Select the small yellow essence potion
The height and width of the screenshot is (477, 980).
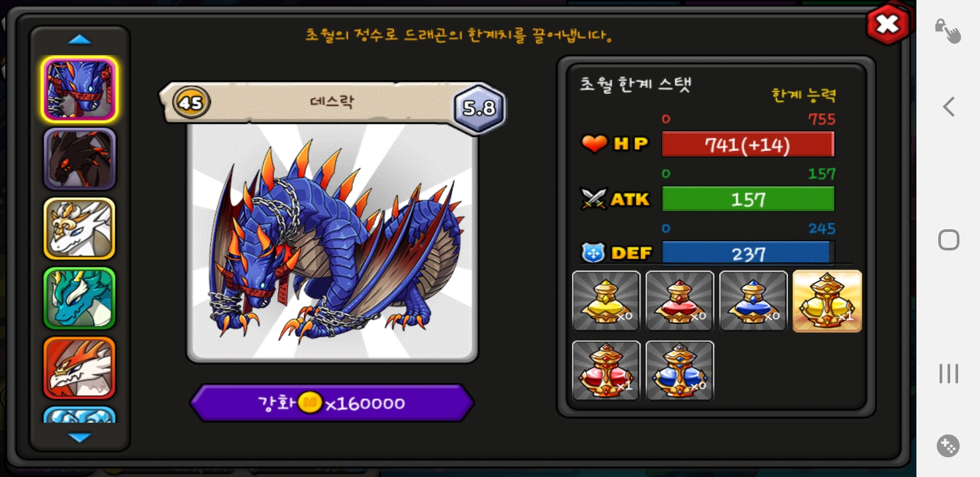point(606,301)
